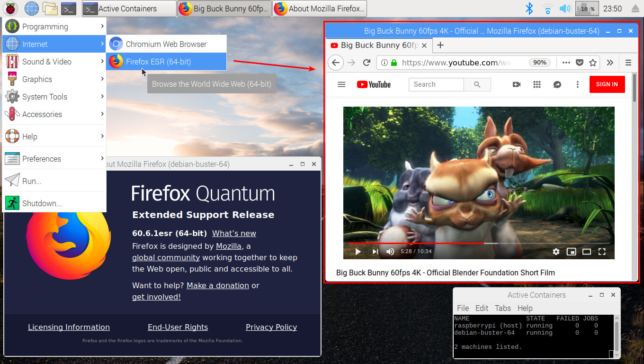Reload the YouTube page

click(x=367, y=63)
